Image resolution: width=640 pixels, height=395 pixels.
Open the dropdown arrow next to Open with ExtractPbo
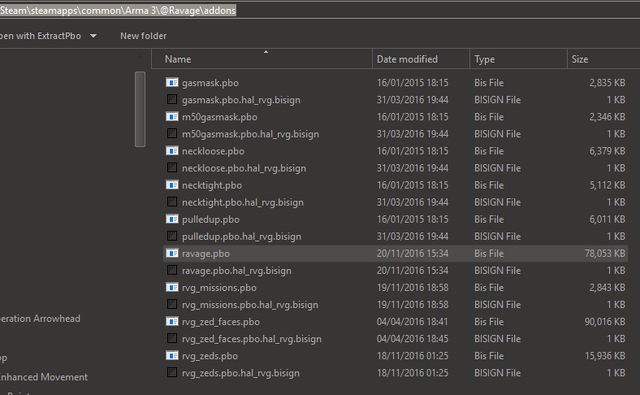tap(93, 36)
